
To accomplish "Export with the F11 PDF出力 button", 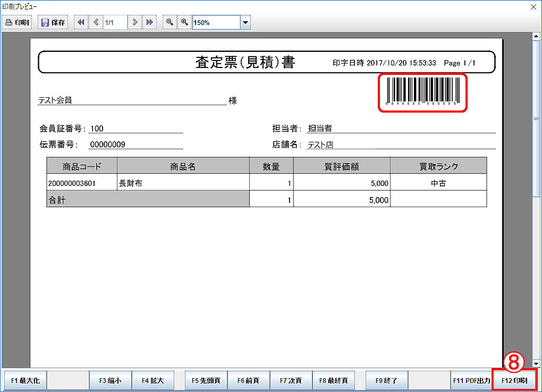I will tap(471, 381).
